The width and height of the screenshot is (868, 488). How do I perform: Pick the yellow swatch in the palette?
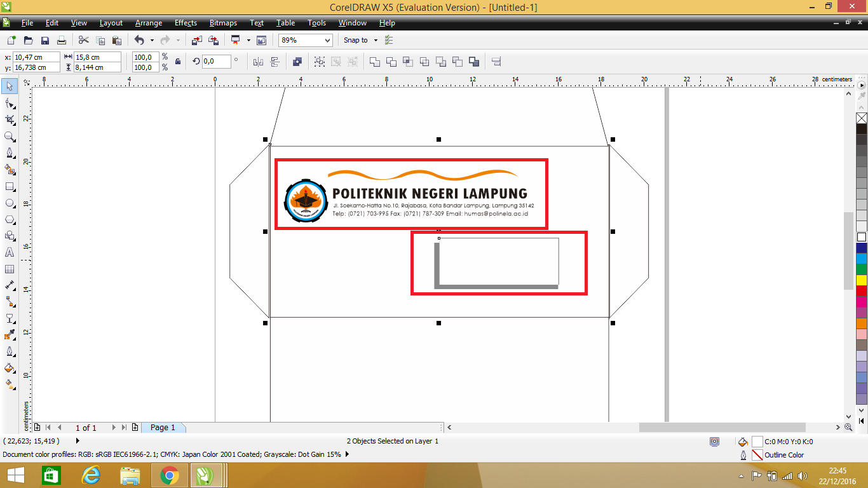tap(862, 280)
